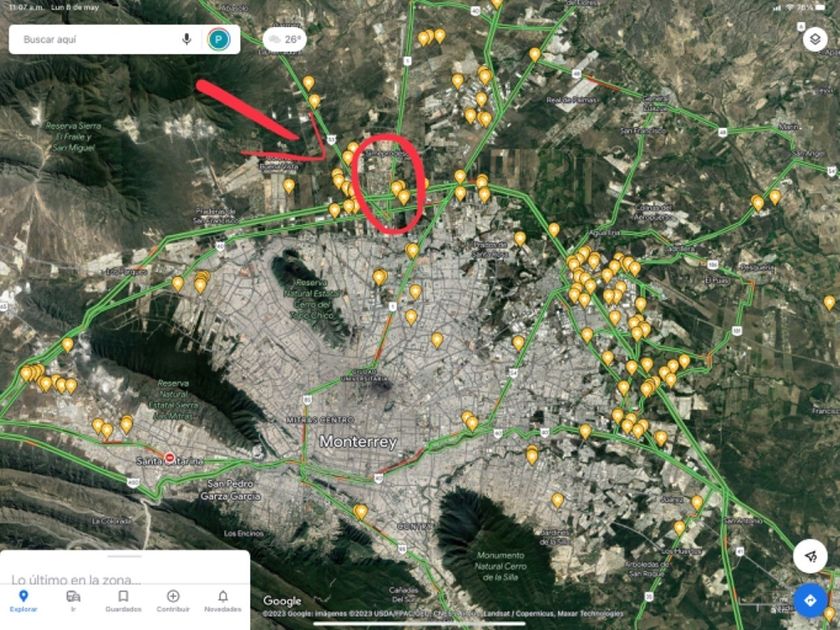Open the Contribuir tab
The width and height of the screenshot is (840, 630).
173,602
